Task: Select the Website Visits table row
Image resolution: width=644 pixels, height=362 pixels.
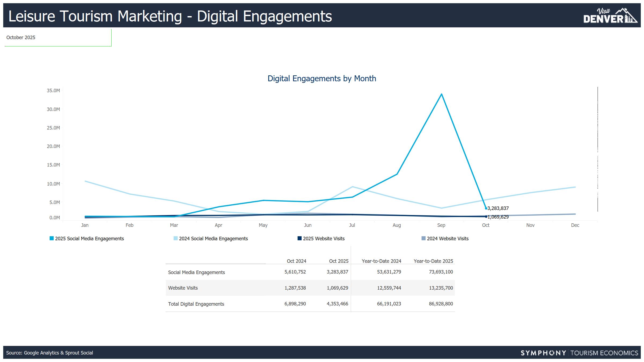Action: click(183, 288)
